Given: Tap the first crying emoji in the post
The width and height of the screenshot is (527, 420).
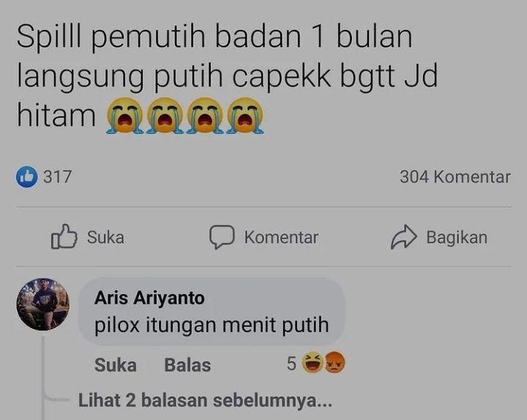Looking at the screenshot, I should point(124,116).
